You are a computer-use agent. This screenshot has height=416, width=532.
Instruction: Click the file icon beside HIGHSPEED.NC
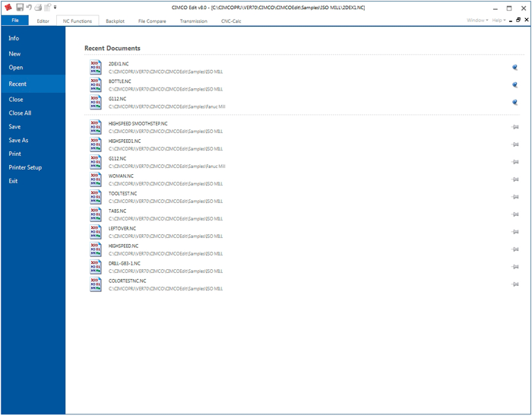click(x=96, y=249)
